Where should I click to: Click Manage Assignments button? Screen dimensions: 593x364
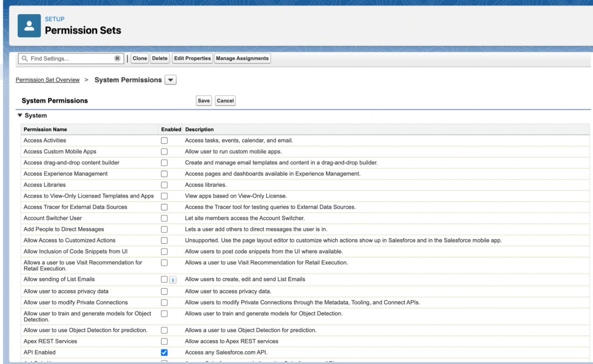click(242, 58)
